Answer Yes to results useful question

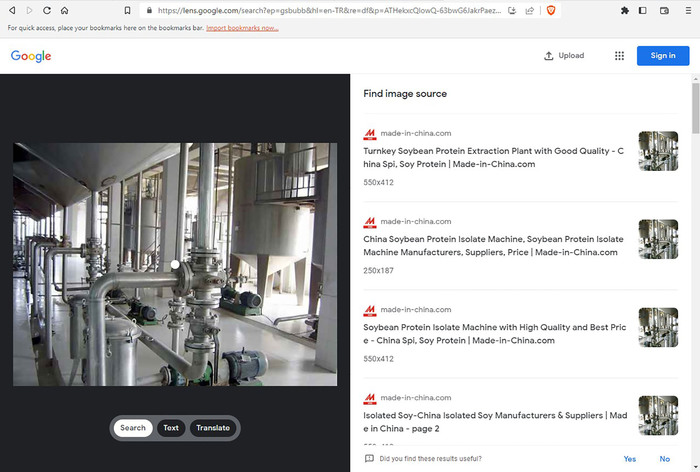[x=630, y=459]
